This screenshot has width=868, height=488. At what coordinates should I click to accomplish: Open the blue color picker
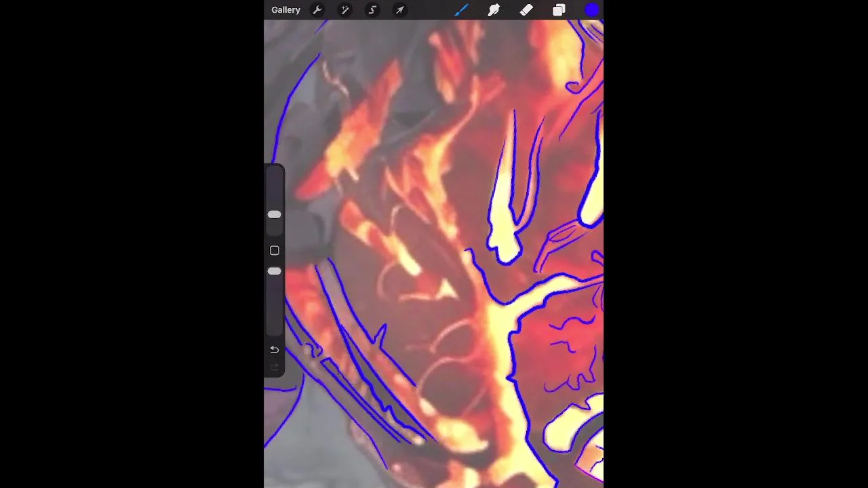pyautogui.click(x=591, y=10)
